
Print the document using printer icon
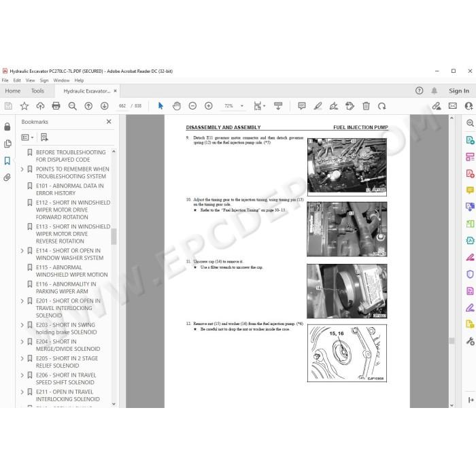pos(56,106)
